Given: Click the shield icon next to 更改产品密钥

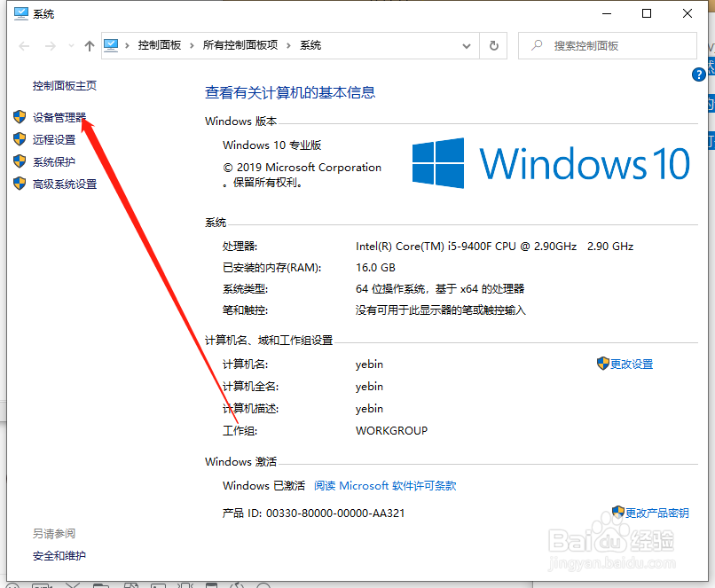Looking at the screenshot, I should 618,512.
